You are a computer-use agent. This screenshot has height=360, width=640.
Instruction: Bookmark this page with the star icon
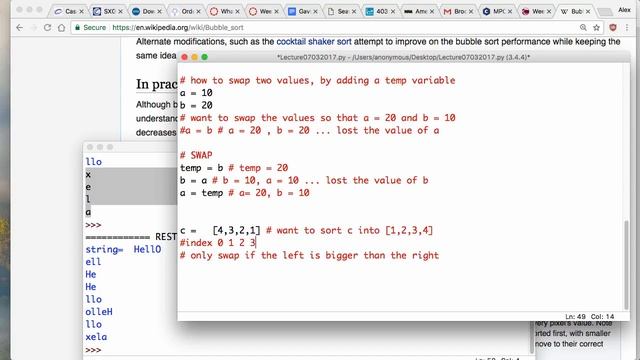tap(596, 27)
